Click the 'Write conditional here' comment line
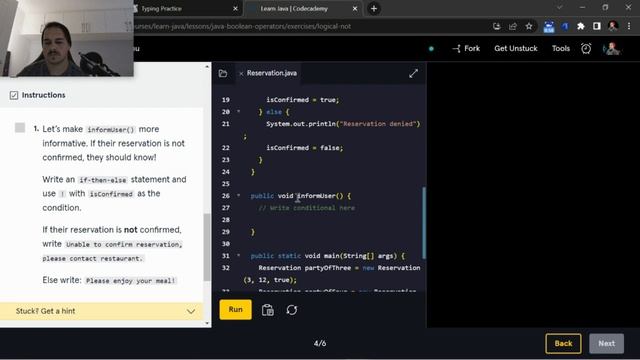Image resolution: width=640 pixels, height=360 pixels. pyautogui.click(x=307, y=208)
